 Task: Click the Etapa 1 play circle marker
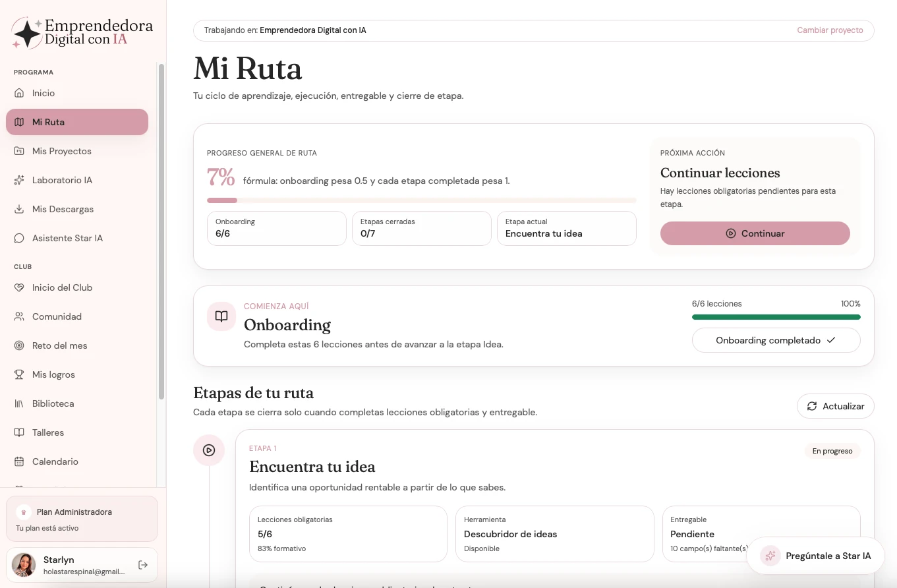click(209, 450)
